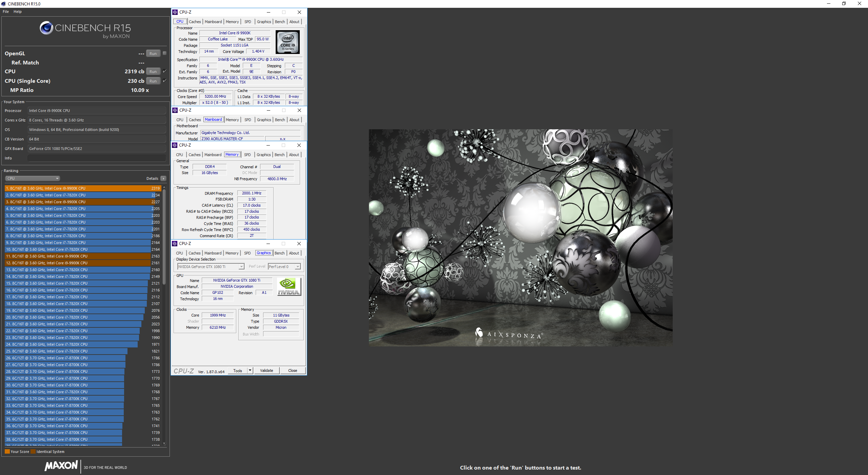Click the '2319 cb' CPU score value
Image resolution: width=868 pixels, height=475 pixels.
click(134, 72)
